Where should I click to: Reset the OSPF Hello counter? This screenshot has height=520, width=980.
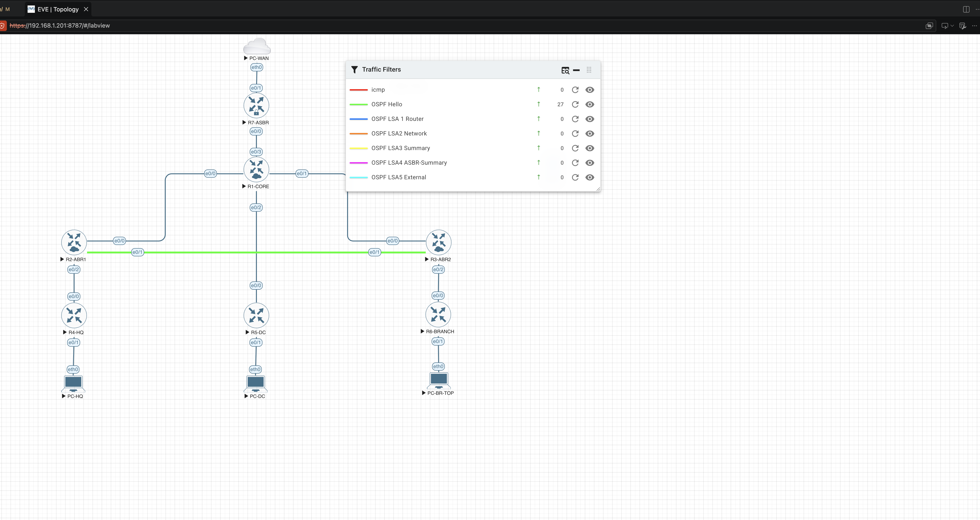pyautogui.click(x=575, y=104)
